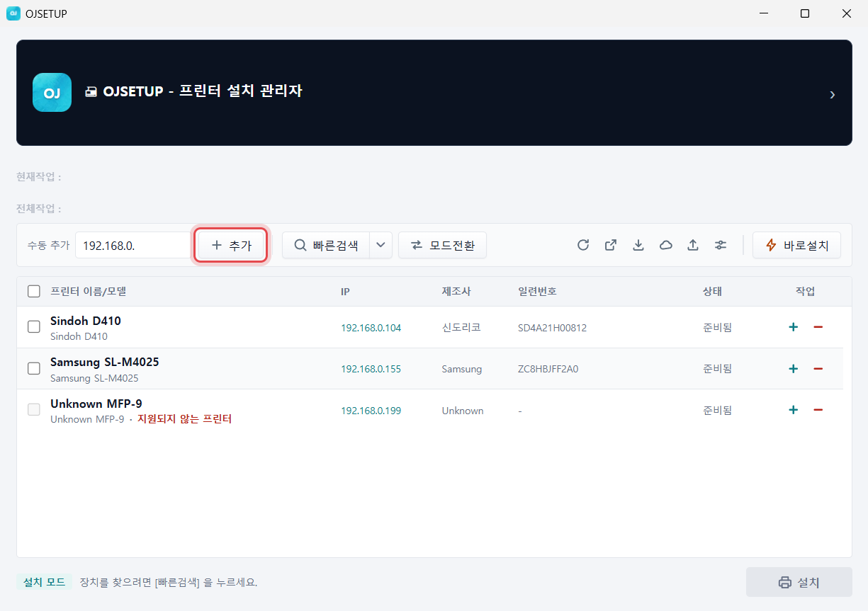Click the 일련번호 column header
Screen dimensions: 868x611
pos(537,291)
